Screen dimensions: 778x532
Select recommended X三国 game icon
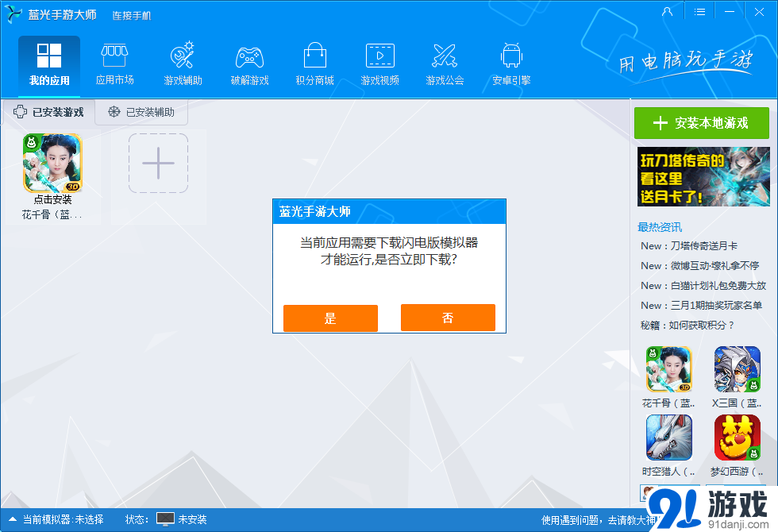[x=738, y=370]
